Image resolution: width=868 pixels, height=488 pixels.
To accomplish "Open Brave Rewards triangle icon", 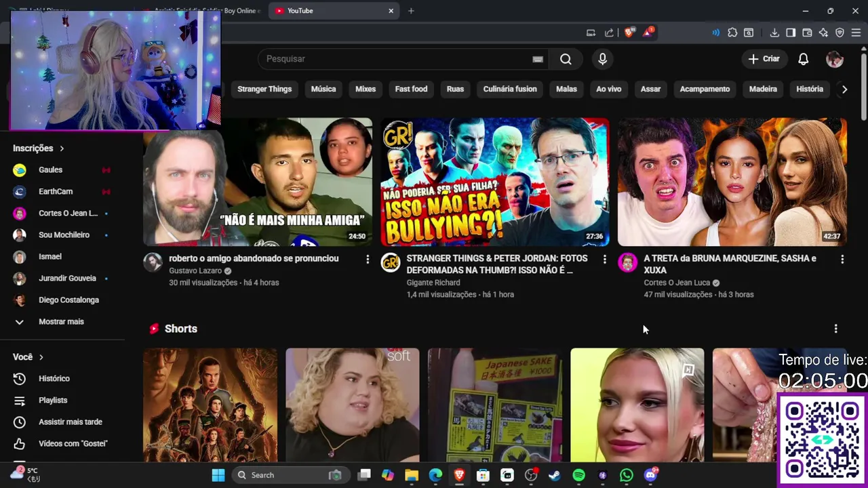I will tap(648, 33).
